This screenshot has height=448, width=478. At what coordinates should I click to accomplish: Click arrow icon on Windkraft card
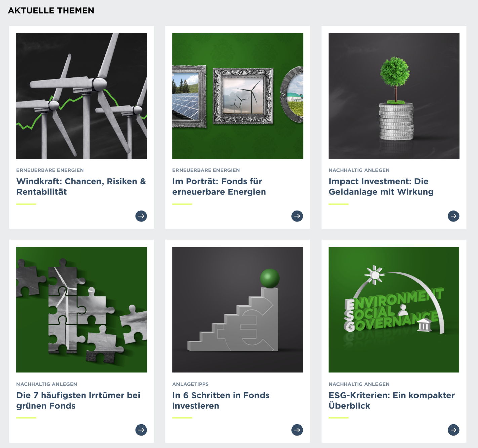coord(141,216)
